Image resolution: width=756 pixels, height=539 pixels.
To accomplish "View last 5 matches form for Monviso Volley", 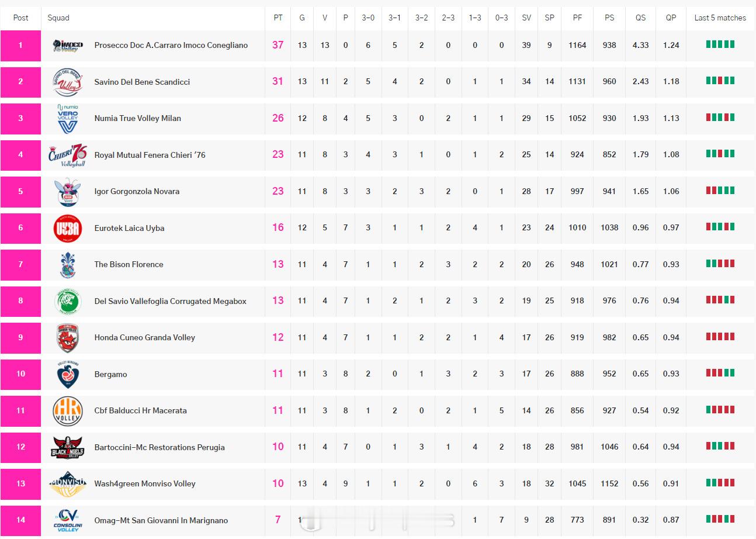I will point(720,483).
